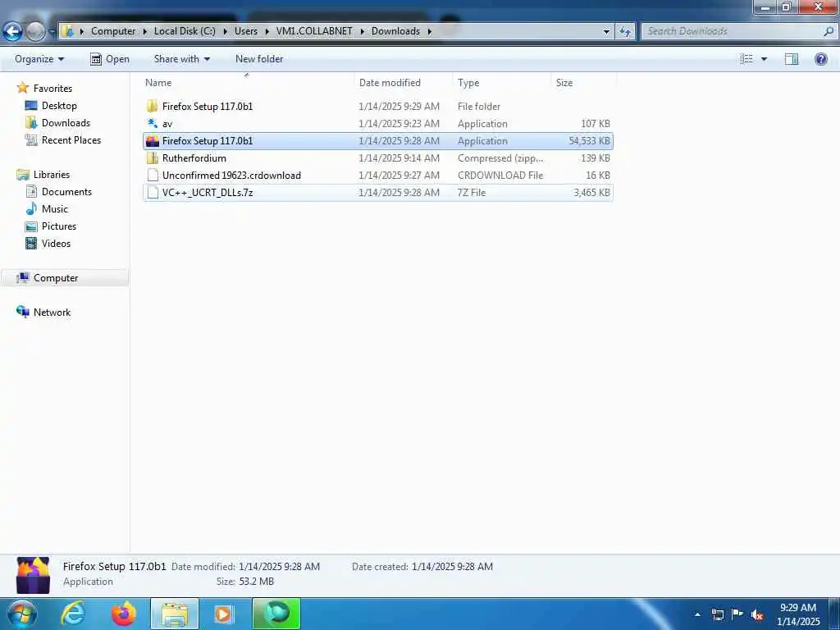Open Action Center flag tray icon
Screen dimensions: 840x630
click(737, 614)
